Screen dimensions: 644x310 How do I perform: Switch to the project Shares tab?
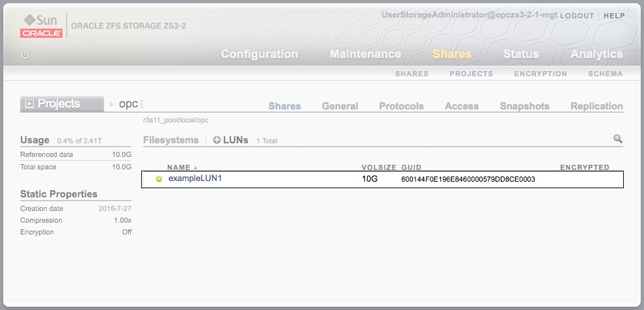(285, 106)
